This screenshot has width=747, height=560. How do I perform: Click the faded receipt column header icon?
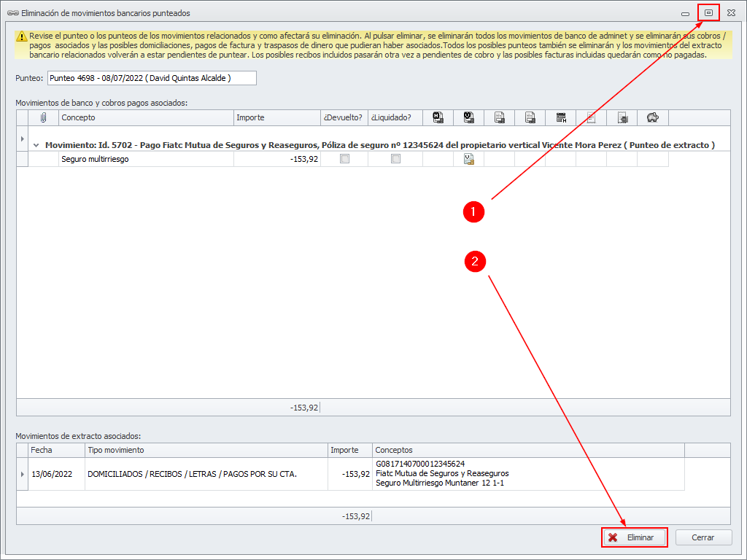(x=591, y=117)
